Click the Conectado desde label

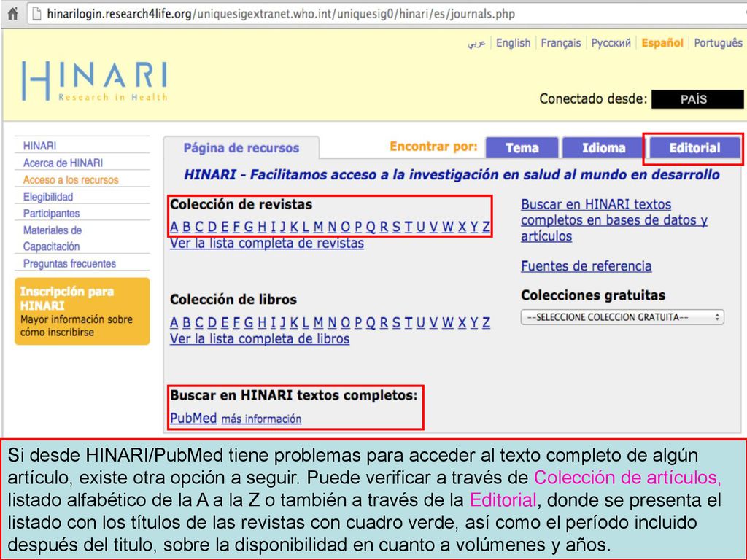[x=593, y=99]
